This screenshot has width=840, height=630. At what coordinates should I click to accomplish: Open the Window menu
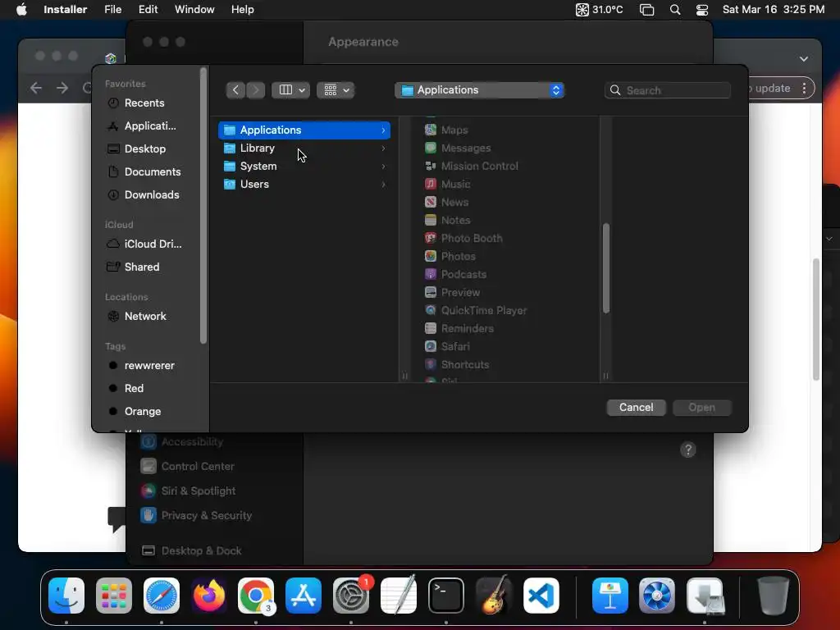pyautogui.click(x=194, y=10)
